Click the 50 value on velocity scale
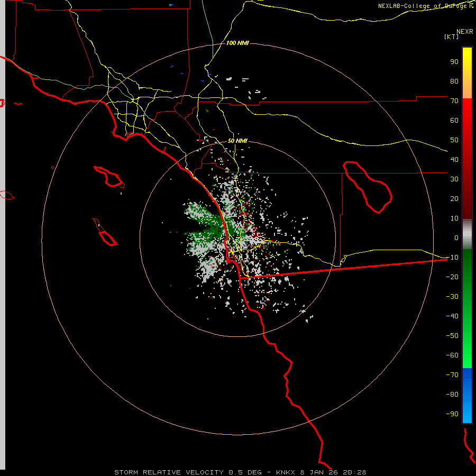Screen dimensions: 476x476 click(454, 140)
